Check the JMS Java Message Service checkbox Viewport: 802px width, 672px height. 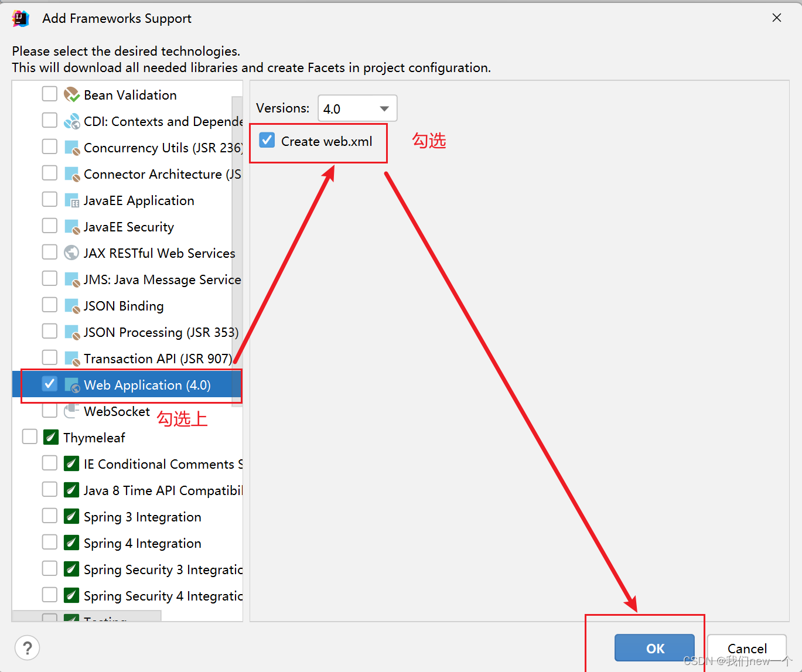pos(50,278)
